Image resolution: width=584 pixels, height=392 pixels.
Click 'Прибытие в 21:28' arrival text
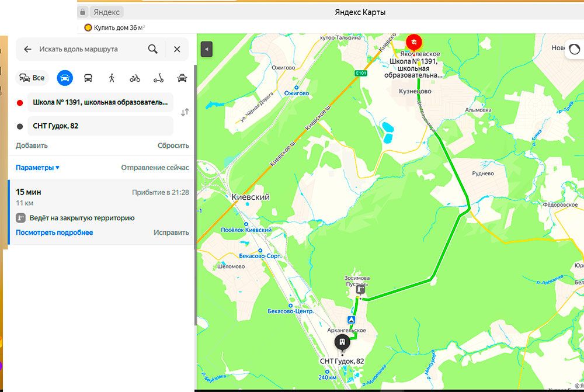click(161, 192)
